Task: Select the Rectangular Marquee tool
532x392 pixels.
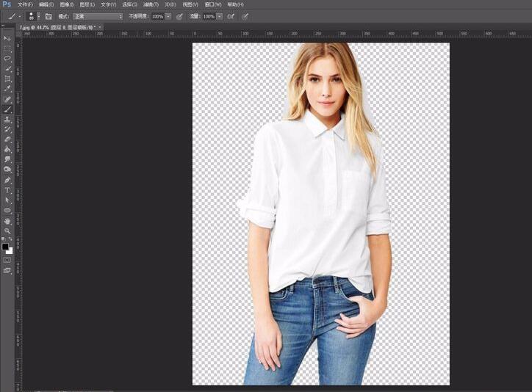Action: [7, 48]
